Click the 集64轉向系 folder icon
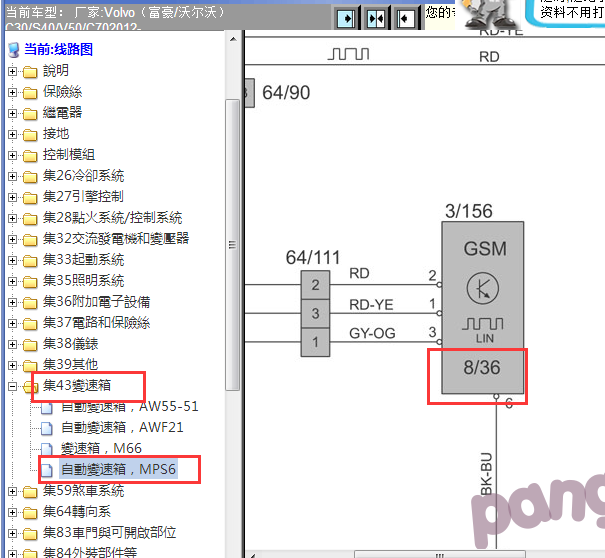 click(x=30, y=512)
